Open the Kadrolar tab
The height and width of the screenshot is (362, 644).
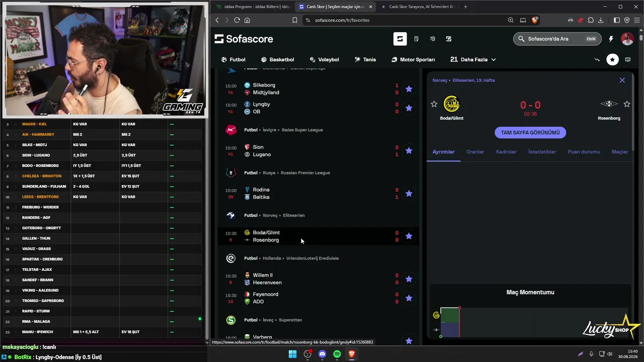(506, 152)
